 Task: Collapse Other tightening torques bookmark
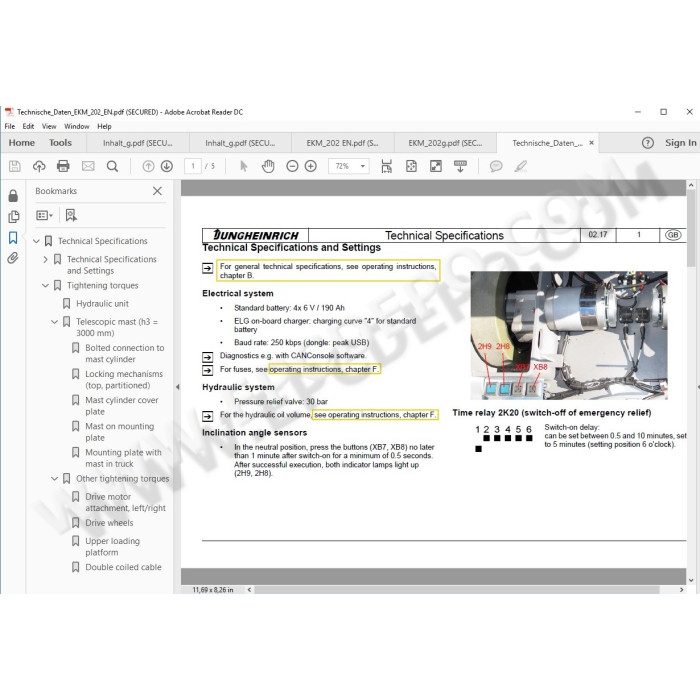pyautogui.click(x=54, y=479)
